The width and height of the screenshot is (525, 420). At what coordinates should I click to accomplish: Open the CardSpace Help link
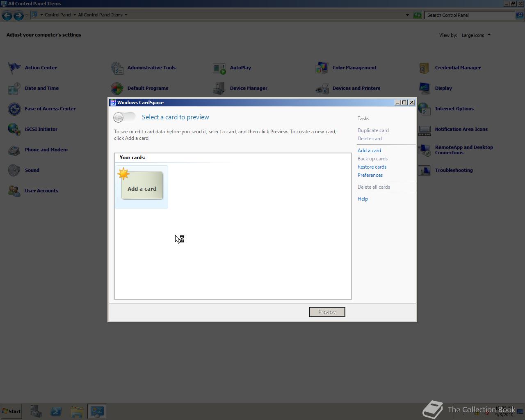(x=363, y=199)
